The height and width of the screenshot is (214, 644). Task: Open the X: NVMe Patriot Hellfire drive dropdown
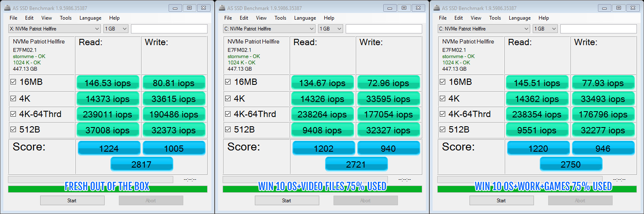click(54, 29)
